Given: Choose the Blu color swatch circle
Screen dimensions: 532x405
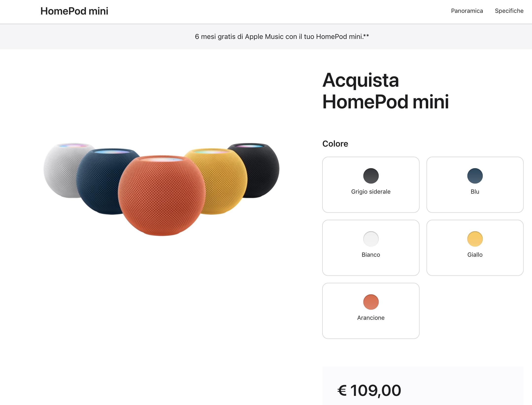Looking at the screenshot, I should [x=475, y=176].
